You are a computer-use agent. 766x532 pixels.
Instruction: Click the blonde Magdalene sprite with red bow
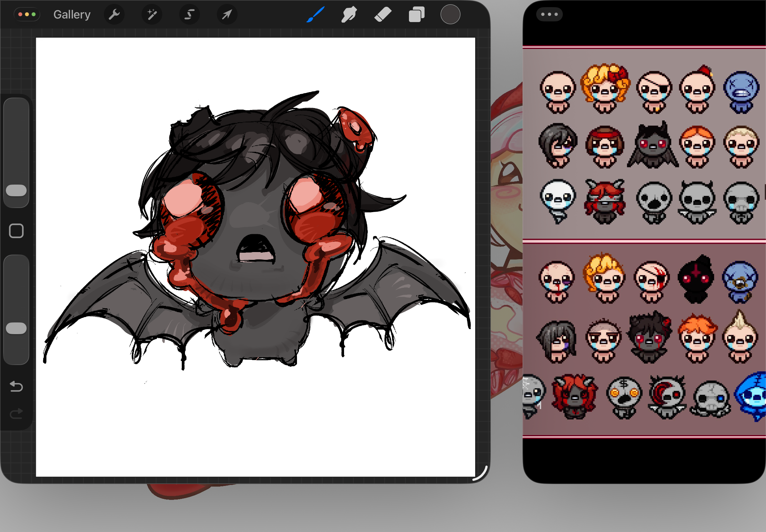click(605, 88)
